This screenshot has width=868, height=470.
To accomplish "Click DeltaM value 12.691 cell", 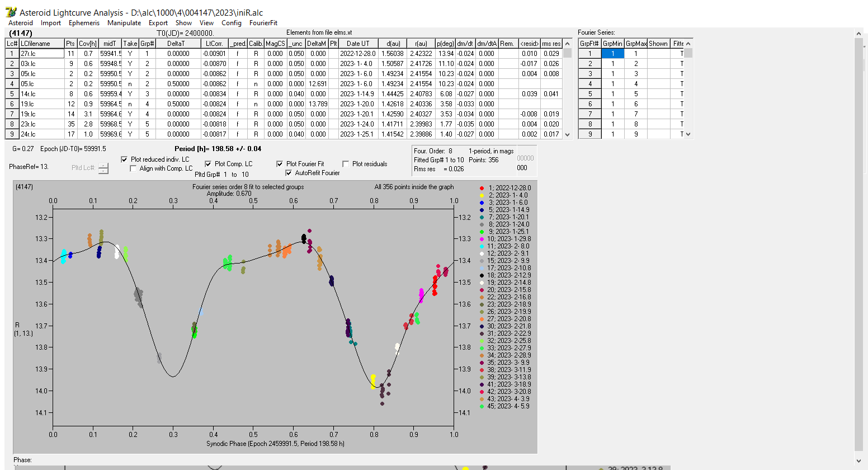I will pyautogui.click(x=317, y=84).
